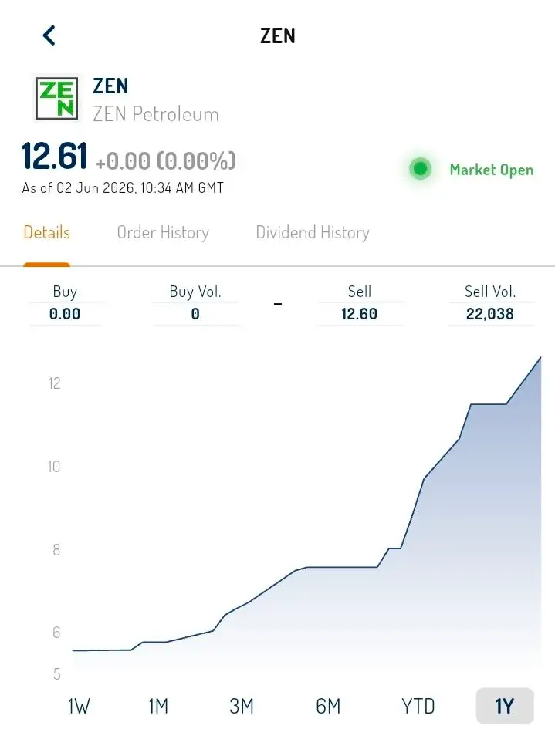Select the 1W chart range
The height and width of the screenshot is (756, 555).
tap(79, 706)
